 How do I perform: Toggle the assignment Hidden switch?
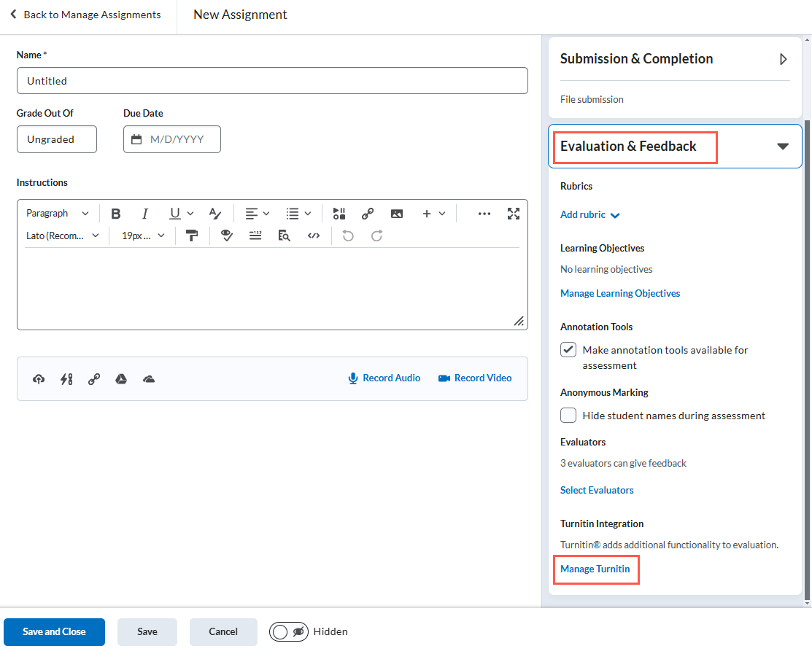(x=288, y=631)
